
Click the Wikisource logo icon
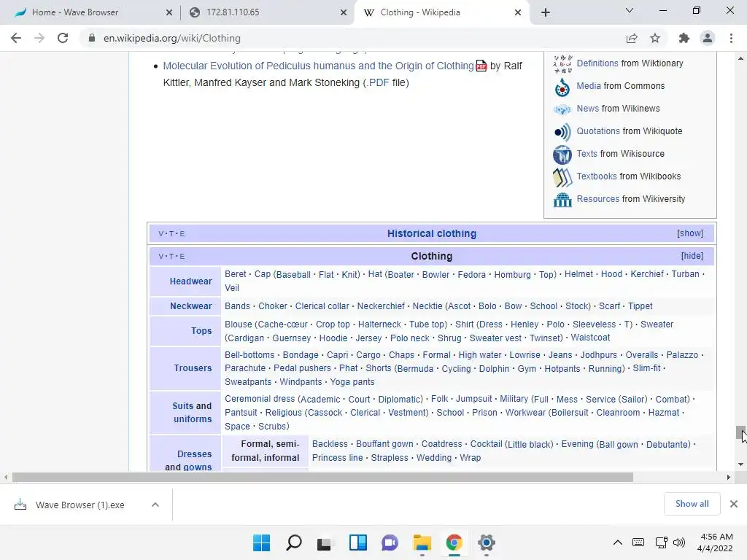pyautogui.click(x=562, y=155)
